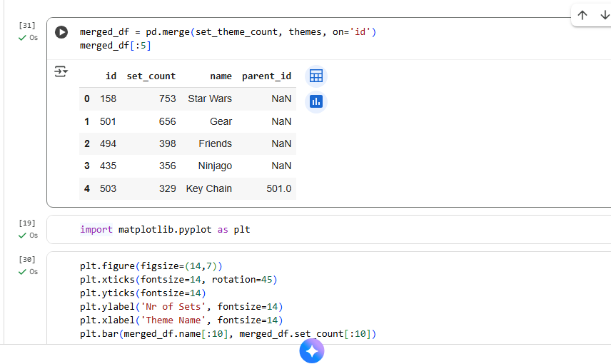This screenshot has height=364, width=611.
Task: Click row index 4
Action: 87,188
